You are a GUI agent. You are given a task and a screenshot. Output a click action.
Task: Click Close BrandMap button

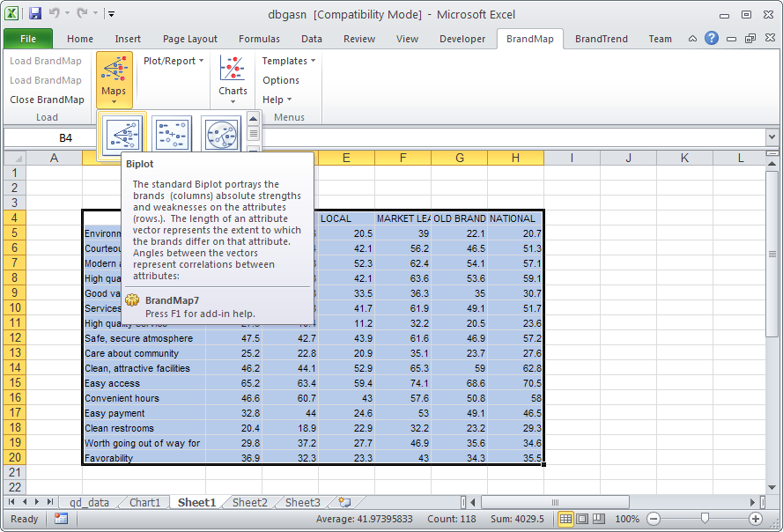pos(47,100)
